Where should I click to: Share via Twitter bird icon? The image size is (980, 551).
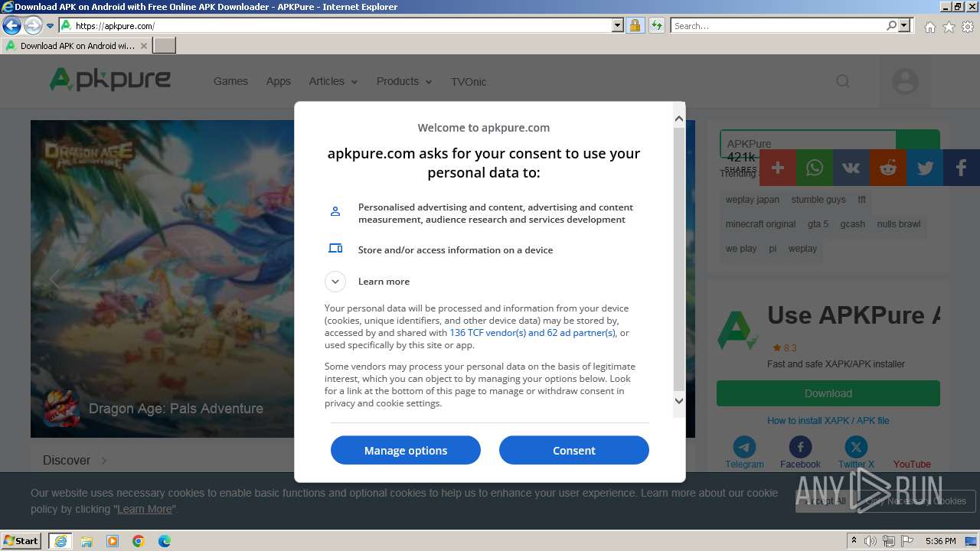925,168
